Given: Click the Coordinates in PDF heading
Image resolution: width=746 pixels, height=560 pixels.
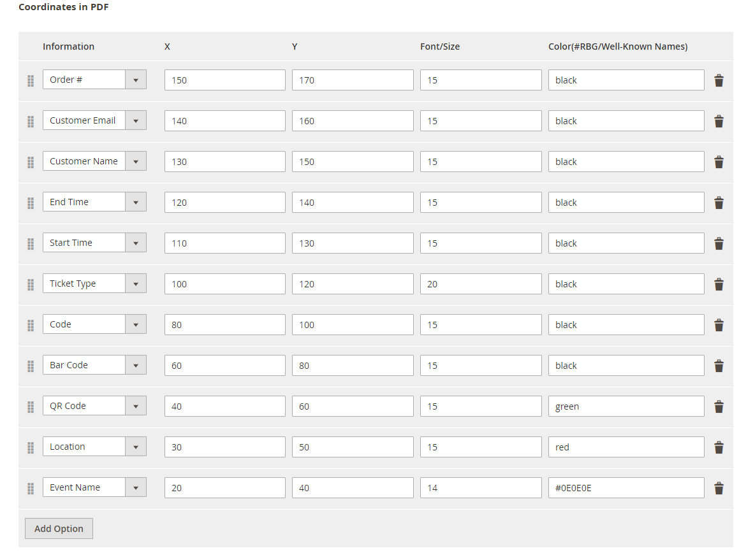Looking at the screenshot, I should tap(63, 7).
